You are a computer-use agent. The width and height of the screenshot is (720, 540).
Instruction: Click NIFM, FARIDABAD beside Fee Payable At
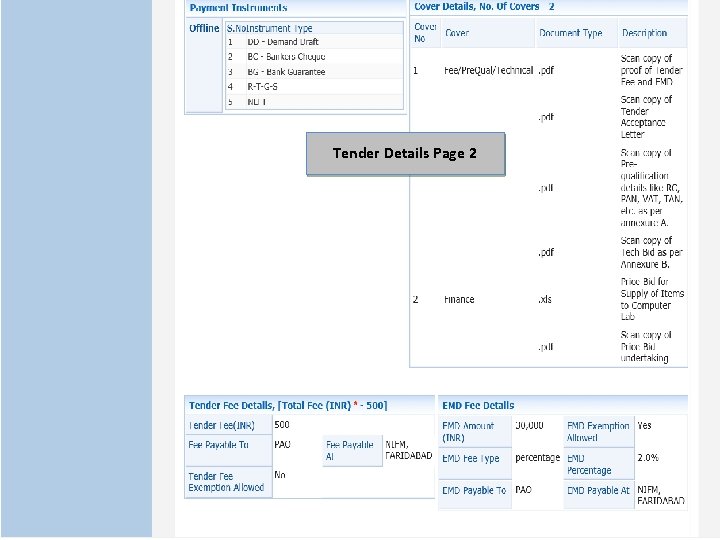[409, 450]
